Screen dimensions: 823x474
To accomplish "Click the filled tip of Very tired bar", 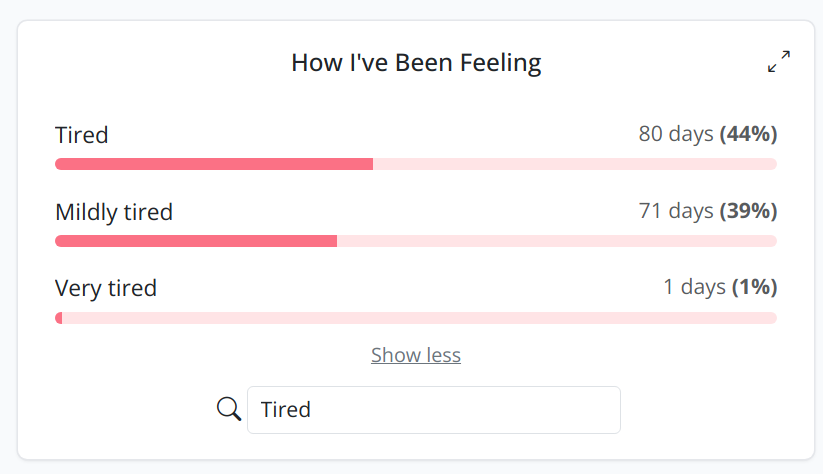I will [x=59, y=318].
